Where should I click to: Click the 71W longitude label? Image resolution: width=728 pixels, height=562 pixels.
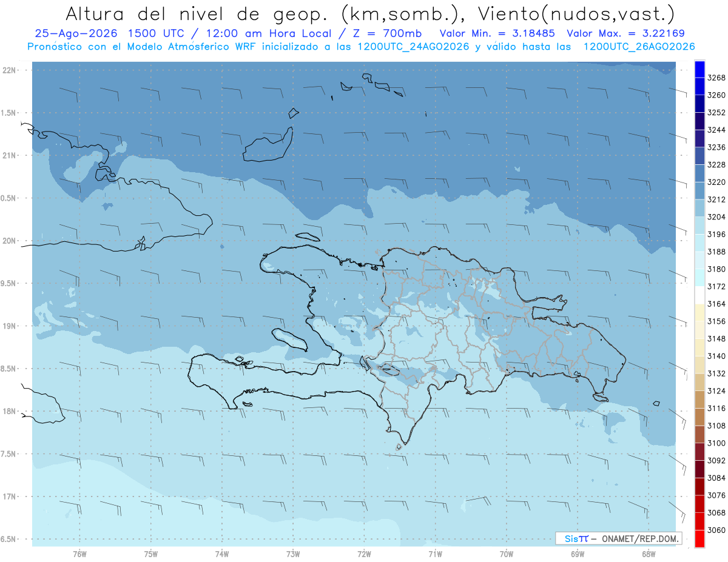coord(435,554)
